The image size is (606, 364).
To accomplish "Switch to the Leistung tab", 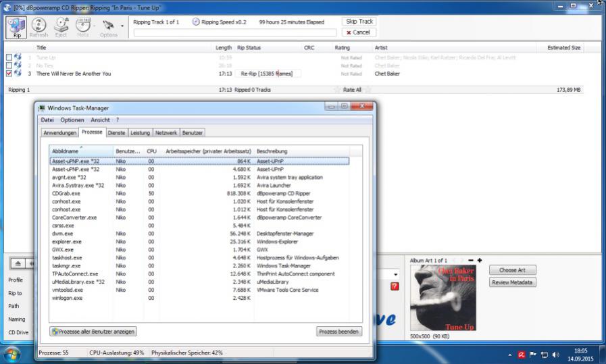I will pos(140,132).
